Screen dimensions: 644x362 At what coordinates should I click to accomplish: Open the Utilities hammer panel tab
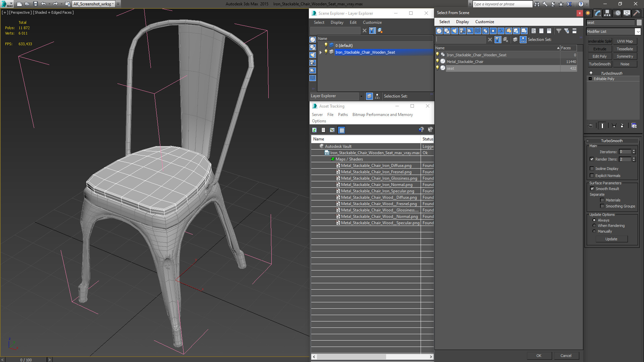(x=636, y=13)
